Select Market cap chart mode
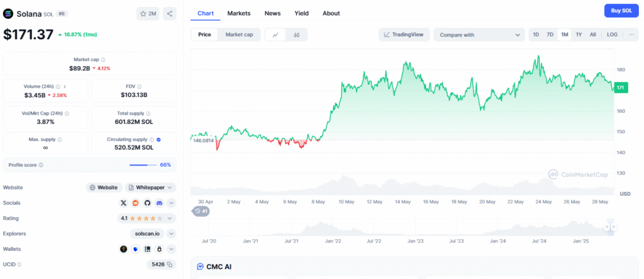Image resolution: width=644 pixels, height=279 pixels. pos(239,35)
